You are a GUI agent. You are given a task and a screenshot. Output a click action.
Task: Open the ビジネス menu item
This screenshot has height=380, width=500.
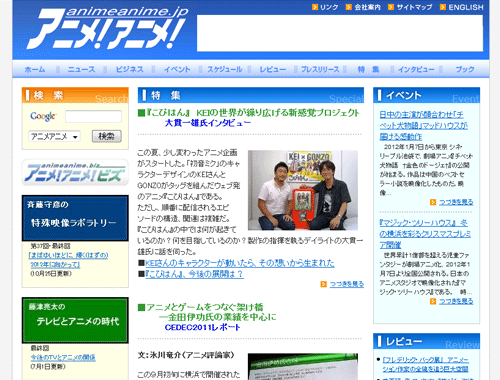129,69
